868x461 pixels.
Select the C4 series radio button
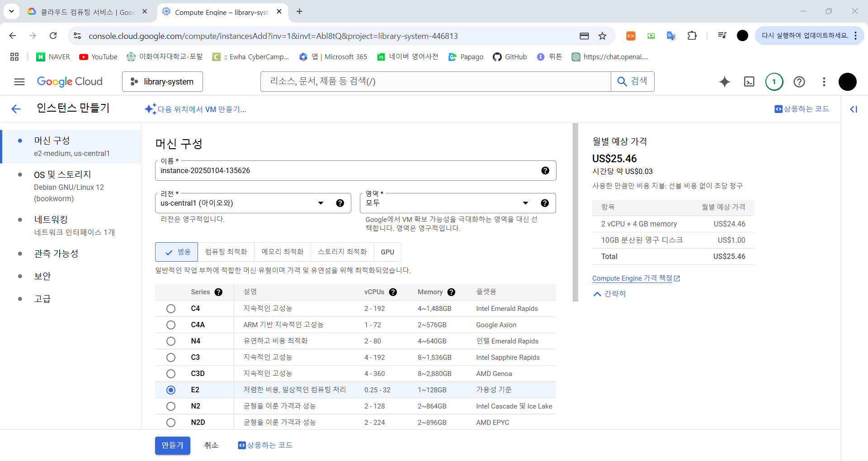click(171, 309)
